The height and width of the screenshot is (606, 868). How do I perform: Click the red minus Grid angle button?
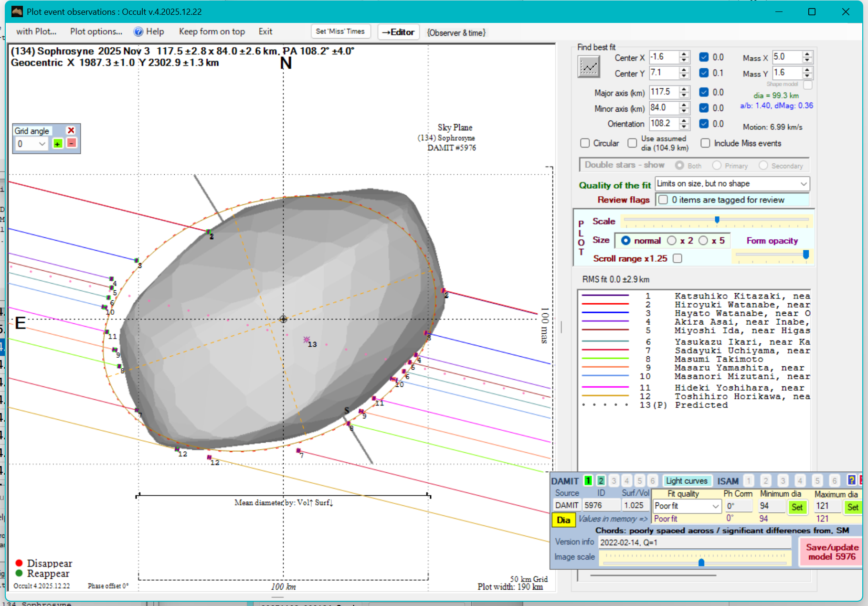[72, 143]
